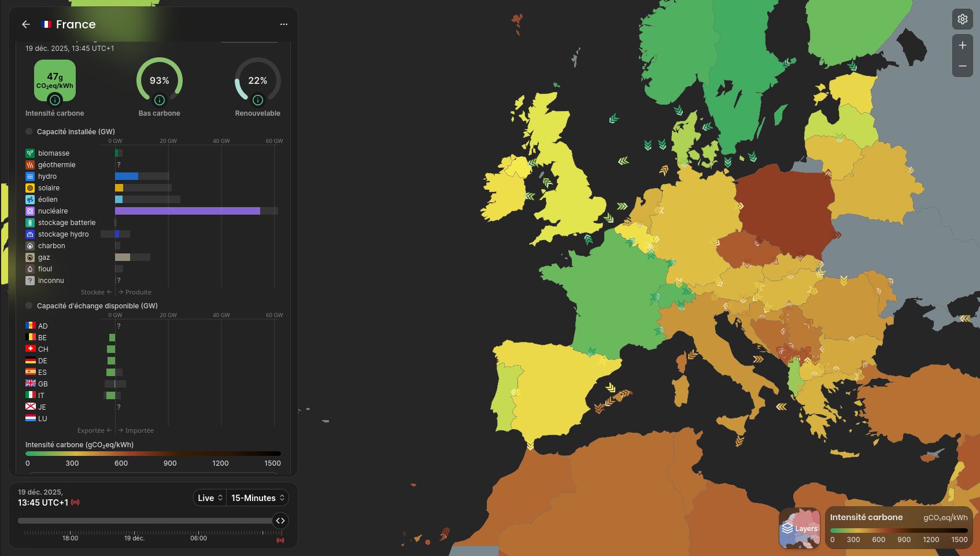Click the info icon under Intensité carbone gauge

[55, 100]
